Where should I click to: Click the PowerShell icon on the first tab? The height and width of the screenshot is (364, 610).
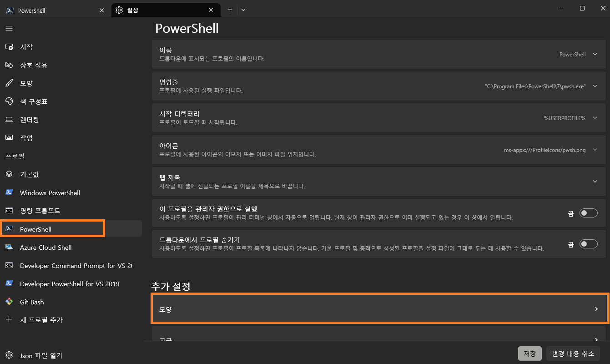pos(10,10)
